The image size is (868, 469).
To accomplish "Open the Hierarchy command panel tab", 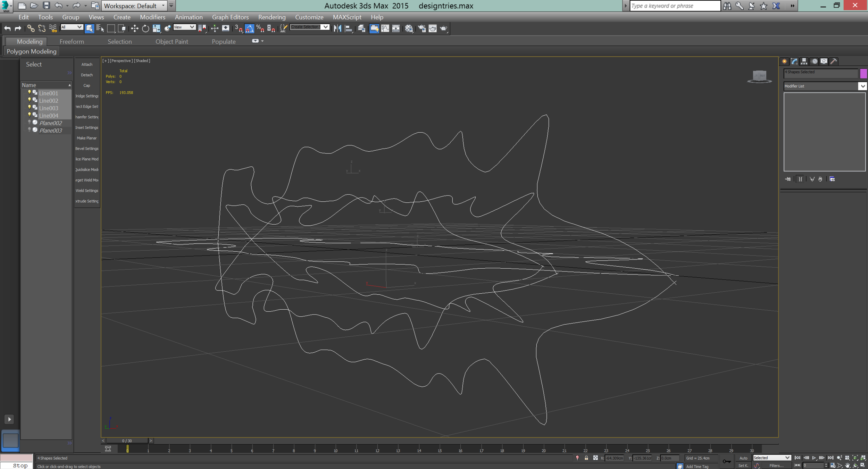I will click(x=804, y=61).
